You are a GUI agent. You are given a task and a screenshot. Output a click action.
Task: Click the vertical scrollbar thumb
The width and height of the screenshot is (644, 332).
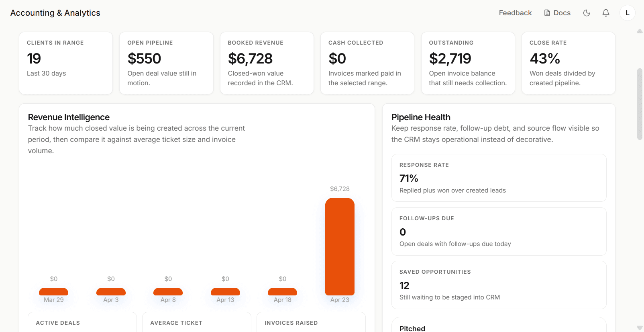click(640, 104)
